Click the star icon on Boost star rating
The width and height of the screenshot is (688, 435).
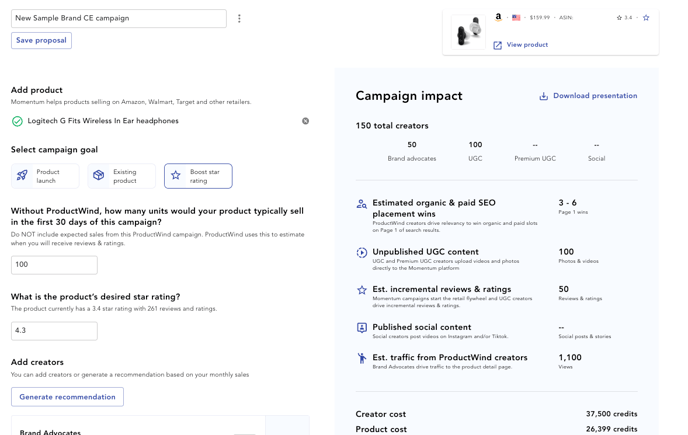coord(176,176)
